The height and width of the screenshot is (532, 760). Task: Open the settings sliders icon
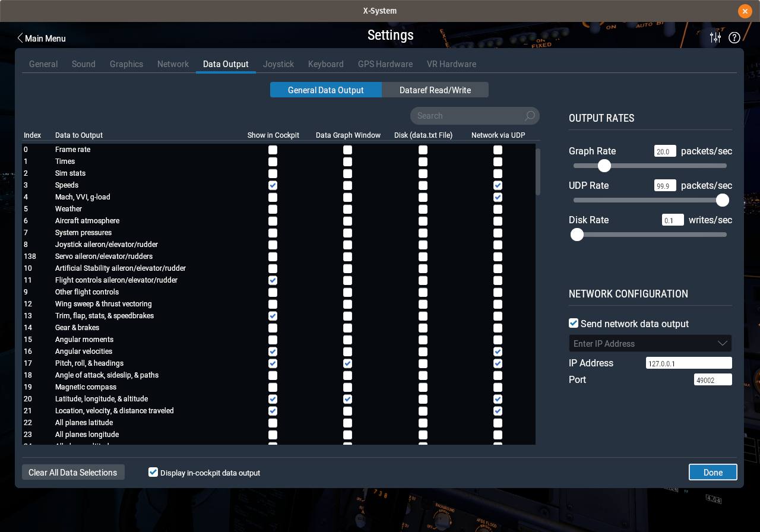point(715,37)
